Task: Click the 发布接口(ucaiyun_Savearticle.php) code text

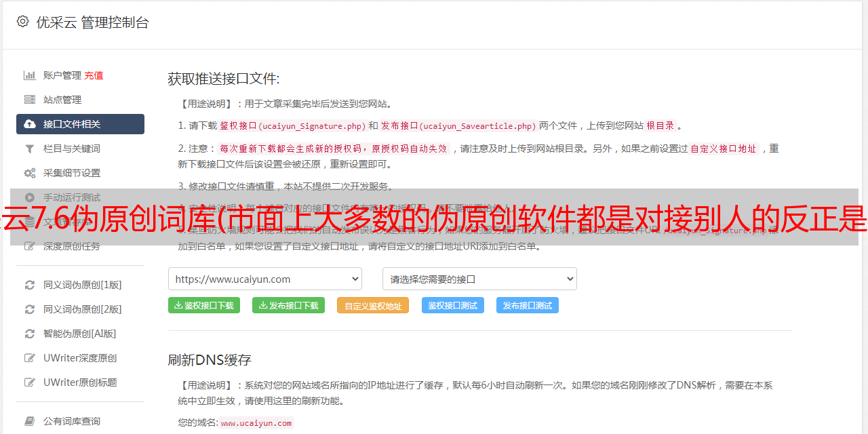Action: pos(458,126)
